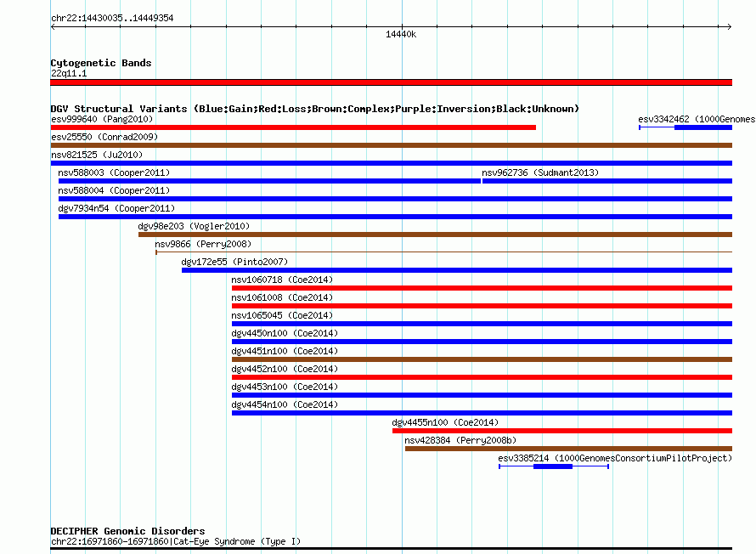Click the dgv4451n100 (Coe2014) label
This screenshot has width=756, height=554.
tap(285, 351)
